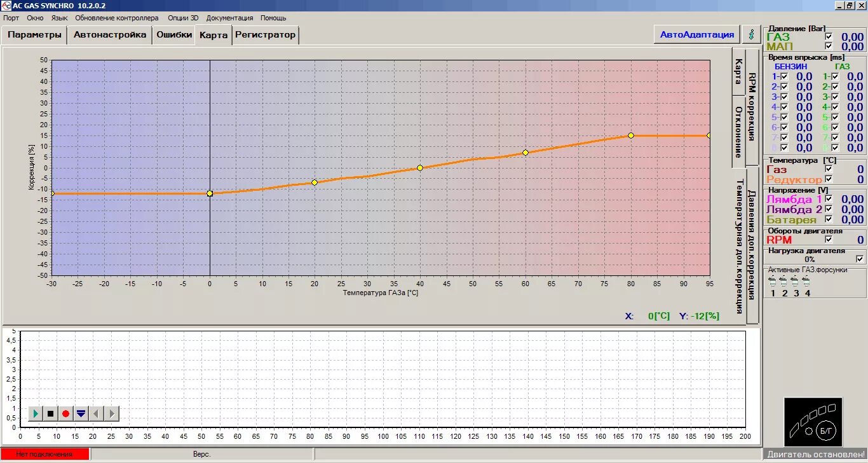Image resolution: width=868 pixels, height=463 pixels.
Task: Uncheck gas injector 2 time checkbox
Action: click(x=835, y=86)
